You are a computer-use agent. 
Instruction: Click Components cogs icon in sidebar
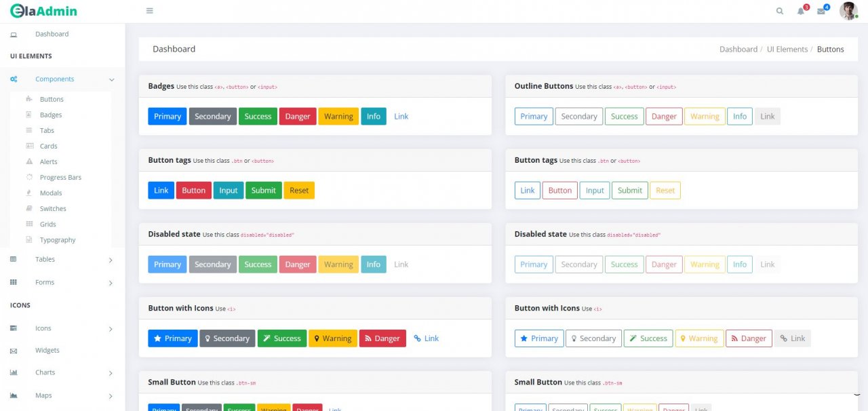14,79
